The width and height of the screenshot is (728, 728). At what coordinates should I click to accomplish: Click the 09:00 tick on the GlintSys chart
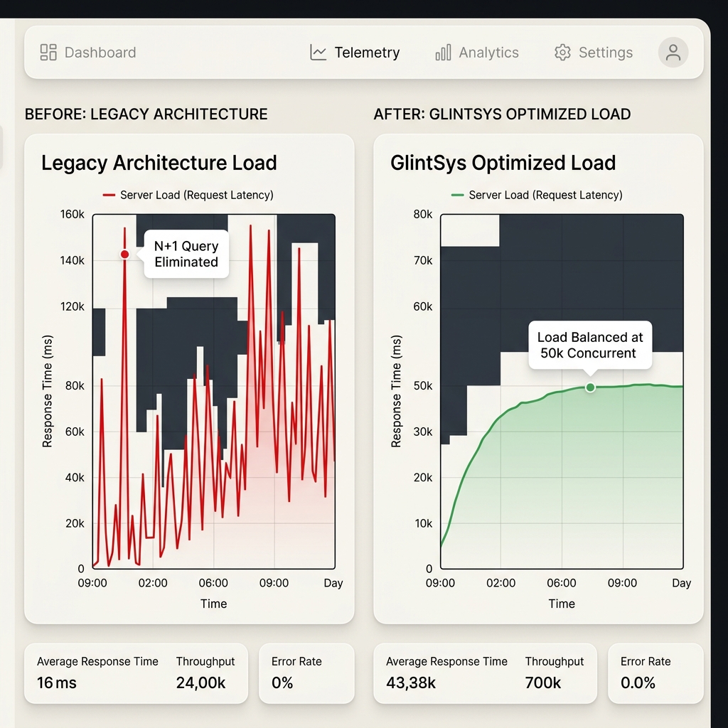pyautogui.click(x=441, y=583)
